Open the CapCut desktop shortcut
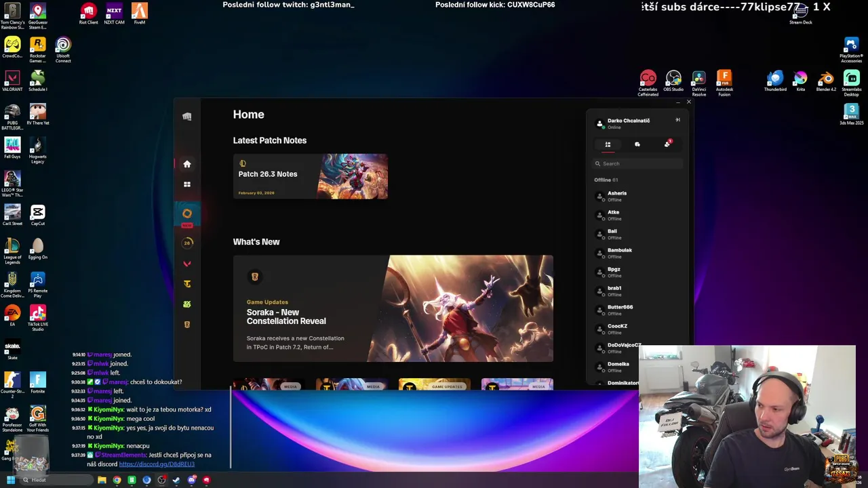The width and height of the screenshot is (868, 488). [x=37, y=216]
